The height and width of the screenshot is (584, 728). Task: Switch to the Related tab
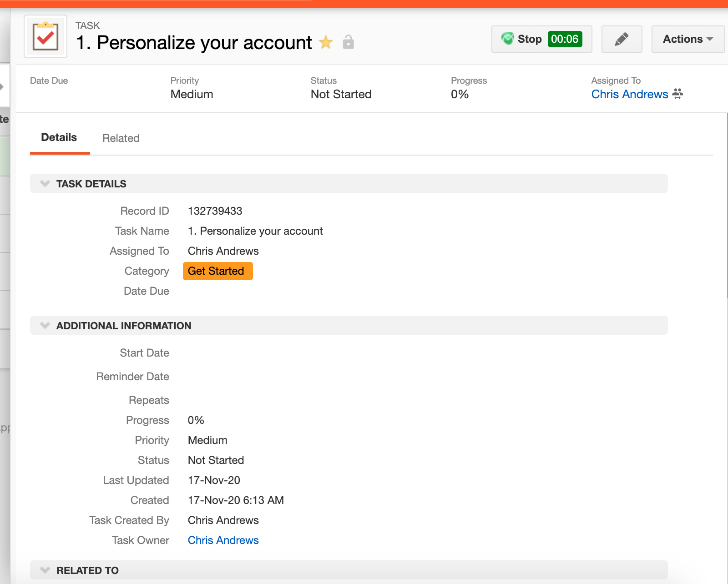click(121, 138)
